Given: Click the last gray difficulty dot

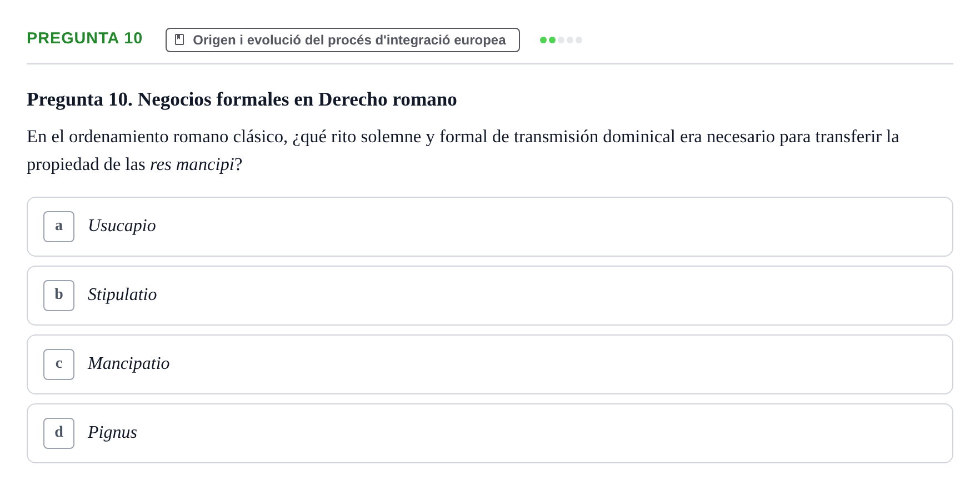Looking at the screenshot, I should [x=579, y=40].
